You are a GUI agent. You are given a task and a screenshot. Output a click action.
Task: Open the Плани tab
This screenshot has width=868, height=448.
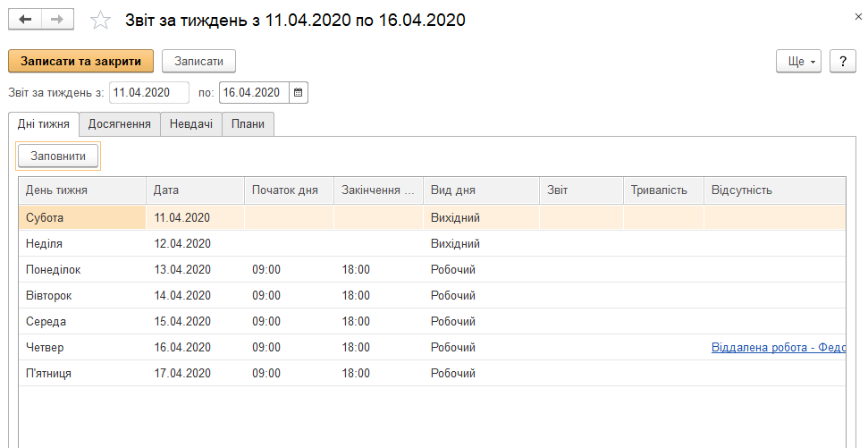(x=248, y=124)
